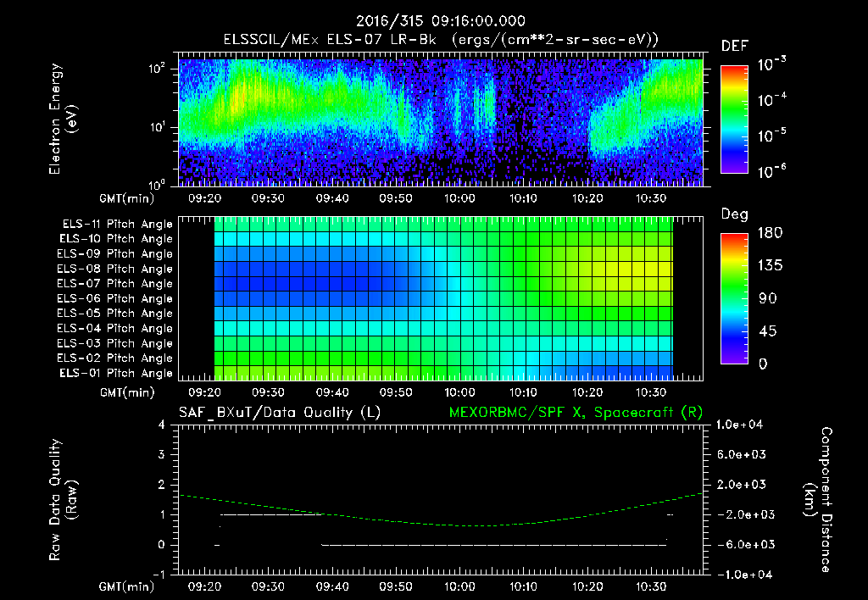
Task: Click the 09:40 tick label under bottom plot
Action: [x=332, y=586]
